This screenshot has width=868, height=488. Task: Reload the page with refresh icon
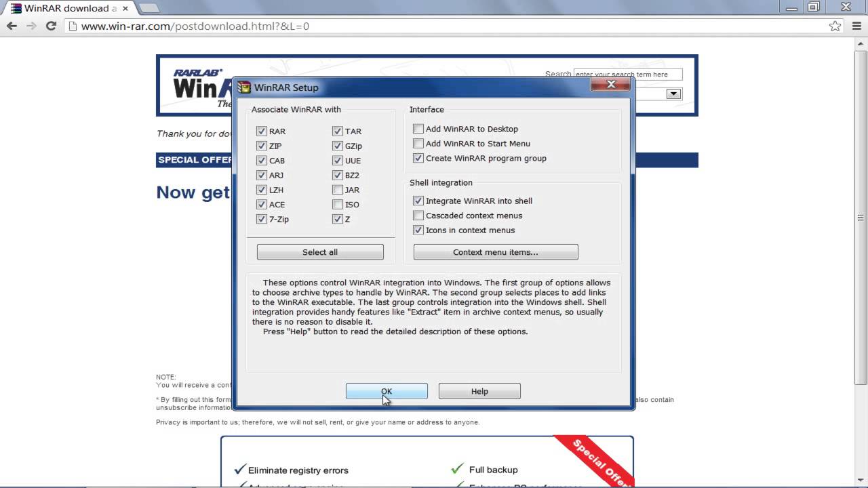(x=51, y=26)
